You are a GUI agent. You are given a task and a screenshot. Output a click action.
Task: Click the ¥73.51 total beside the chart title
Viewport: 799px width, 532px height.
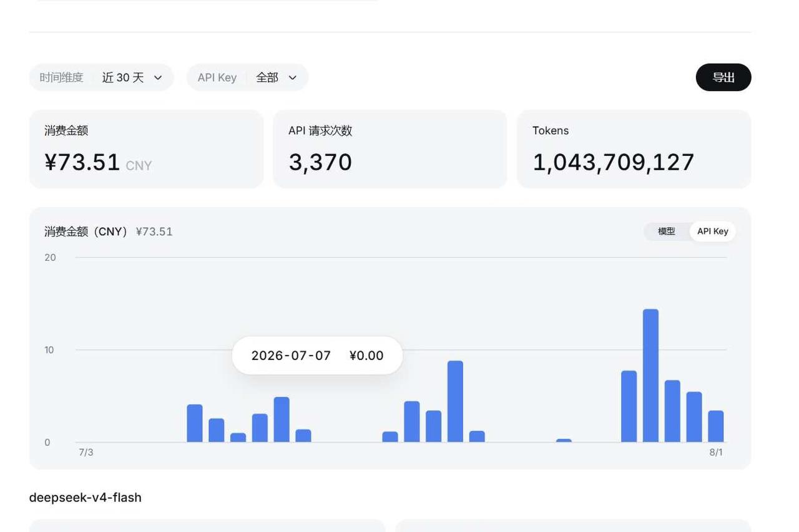[154, 231]
